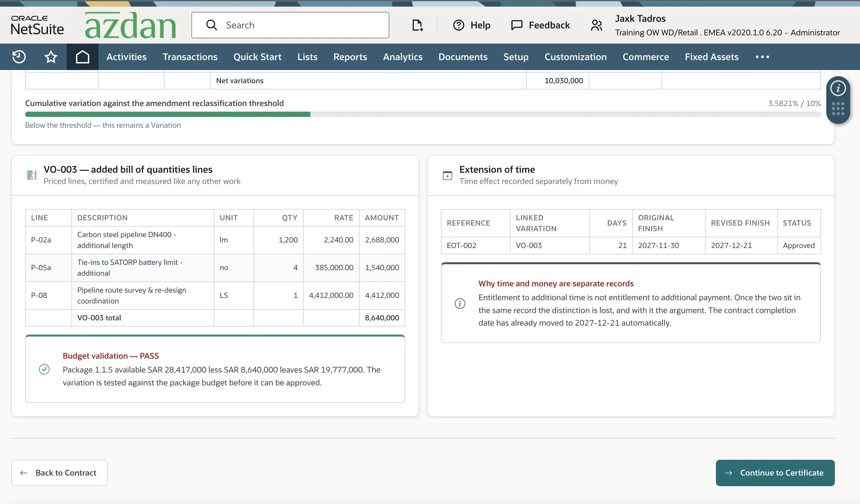Click the Budget validation check icon
This screenshot has width=860, height=504.
pos(44,369)
